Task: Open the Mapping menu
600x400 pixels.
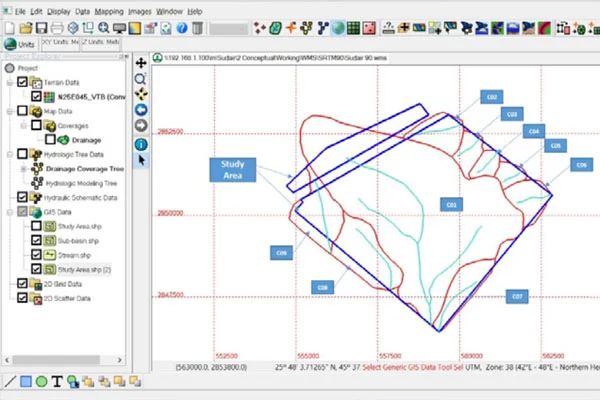Action: pos(109,11)
